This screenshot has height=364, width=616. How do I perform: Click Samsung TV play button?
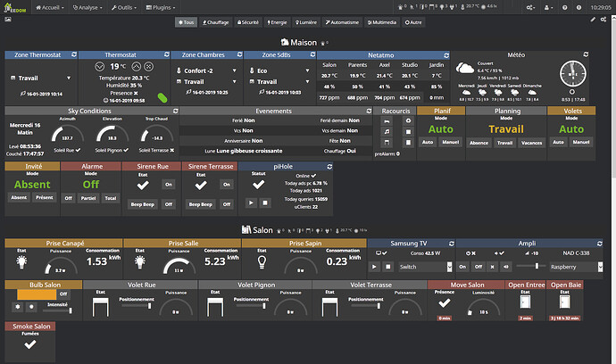pos(374,267)
